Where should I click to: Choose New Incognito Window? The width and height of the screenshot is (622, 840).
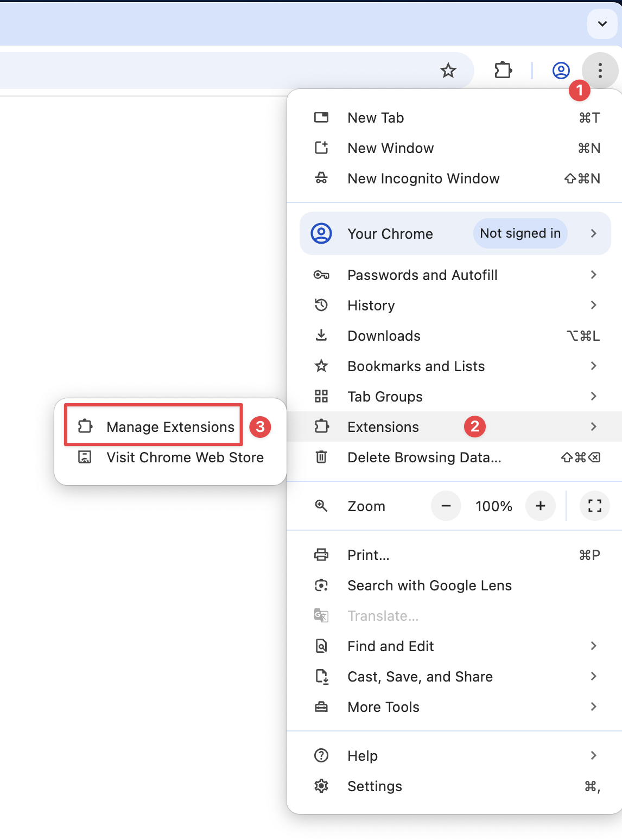pos(454,179)
